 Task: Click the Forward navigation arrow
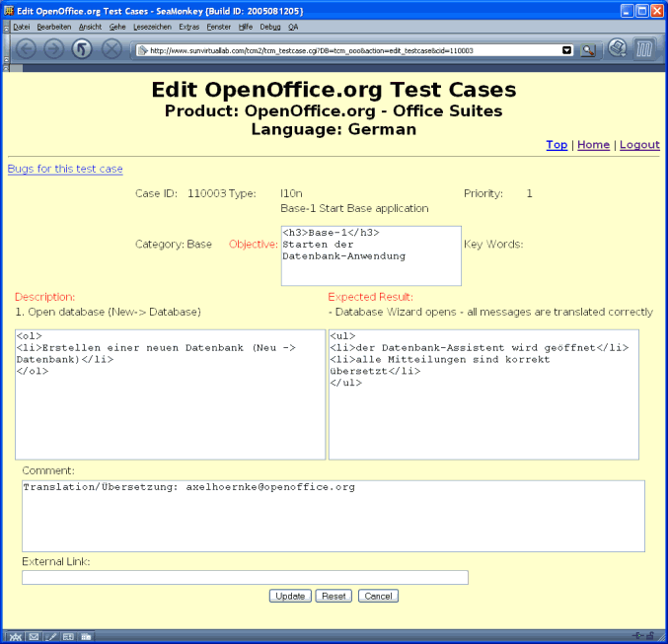(x=54, y=49)
